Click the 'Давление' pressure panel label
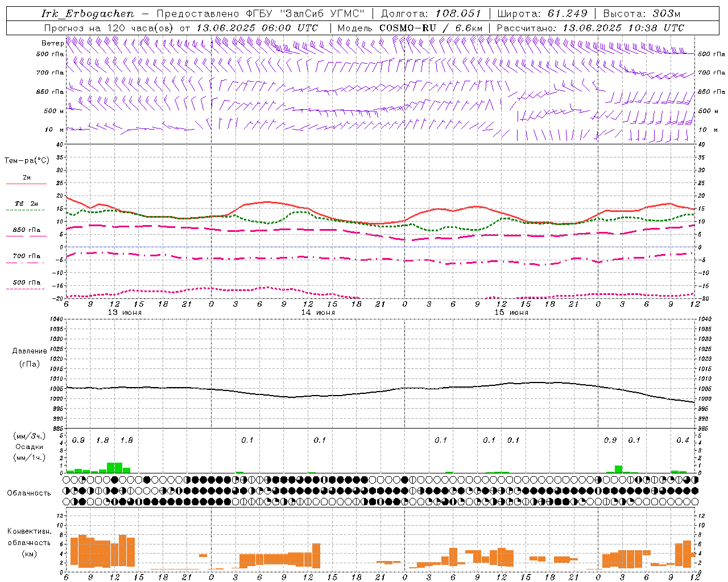728x582 pixels. [30, 351]
